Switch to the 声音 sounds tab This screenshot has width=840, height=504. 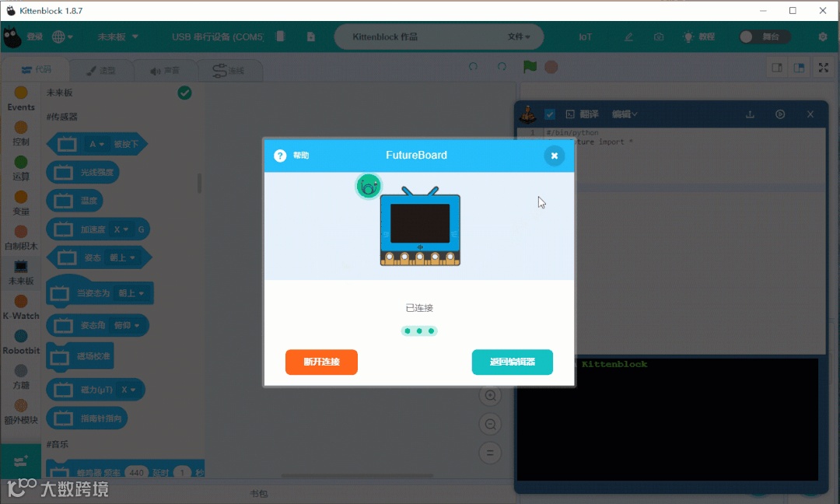pos(165,70)
